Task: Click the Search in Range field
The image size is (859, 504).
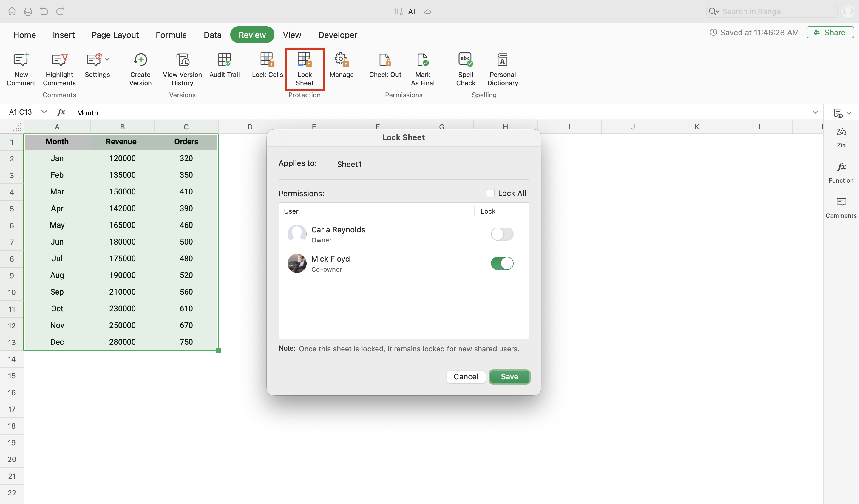Action: 777,12
